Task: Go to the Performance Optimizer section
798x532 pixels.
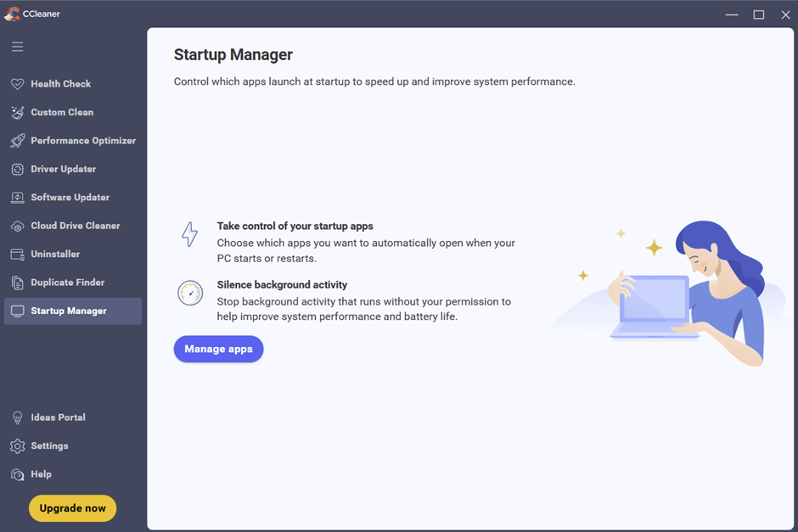Action: 83,141
